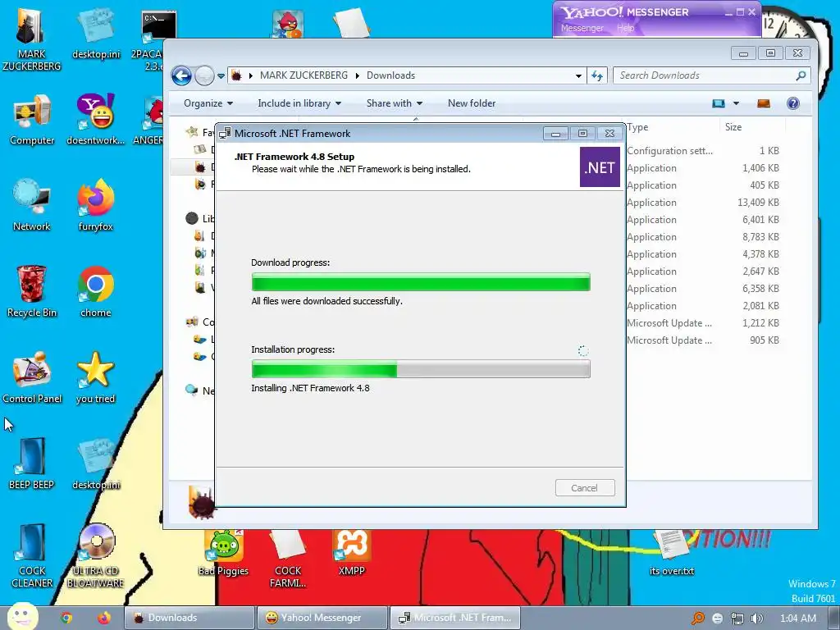This screenshot has height=630, width=840.
Task: Click the Back arrow in the Downloads window
Action: tap(181, 75)
